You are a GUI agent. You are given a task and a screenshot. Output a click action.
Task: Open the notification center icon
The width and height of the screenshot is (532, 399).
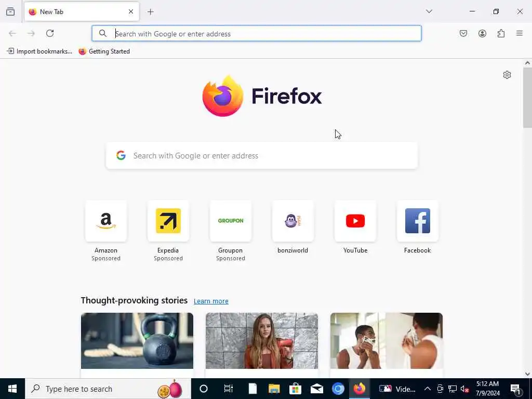[x=515, y=389]
